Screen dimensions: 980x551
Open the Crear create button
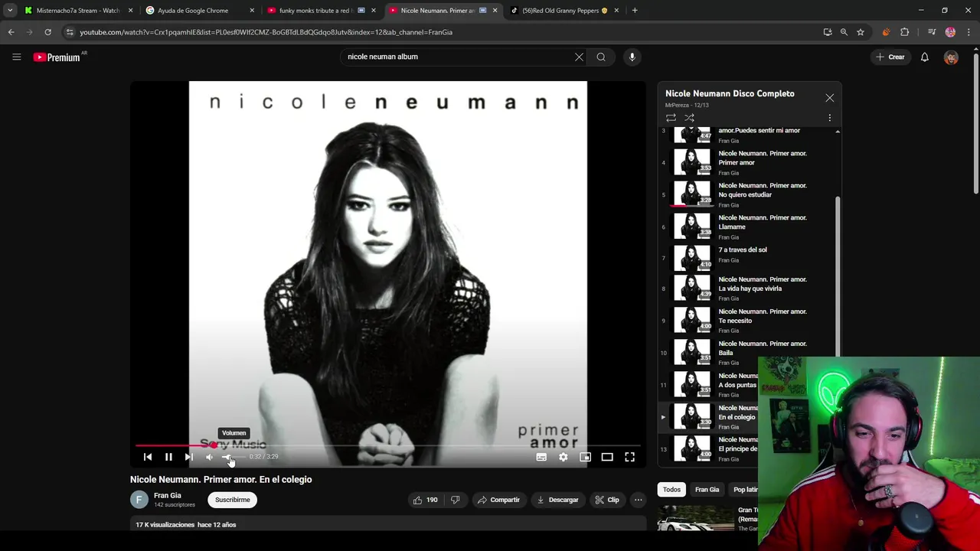[x=890, y=57]
